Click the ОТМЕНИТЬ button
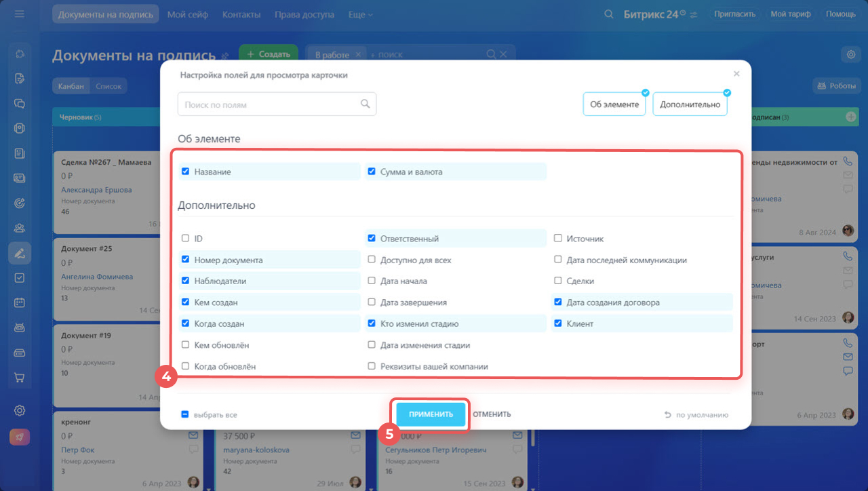Screen dimensions: 868x491 point(492,414)
